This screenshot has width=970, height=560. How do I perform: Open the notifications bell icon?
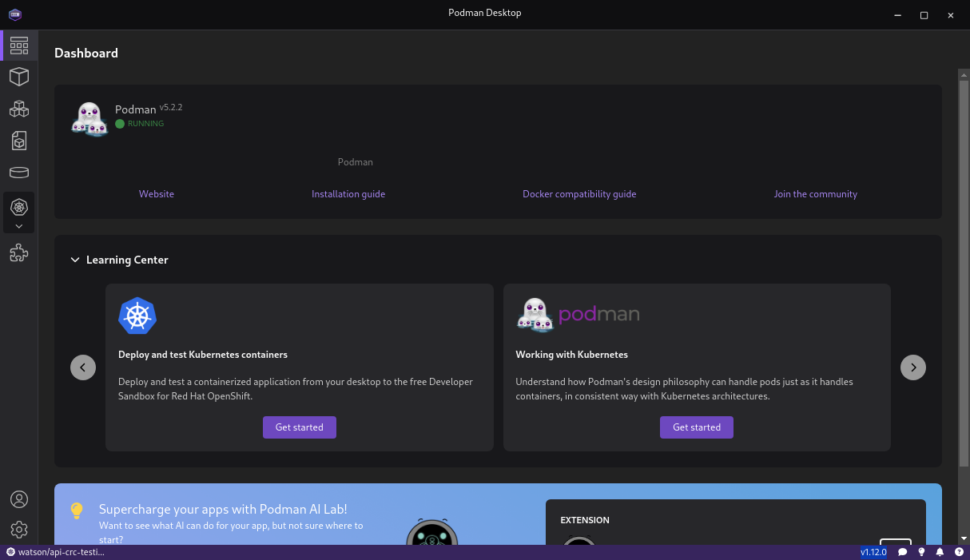[940, 552]
